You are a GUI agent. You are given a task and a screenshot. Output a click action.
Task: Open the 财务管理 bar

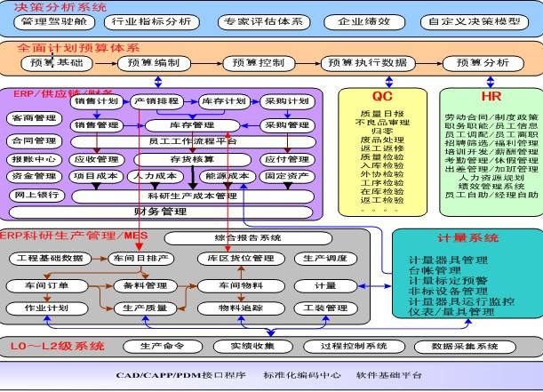coord(161,212)
